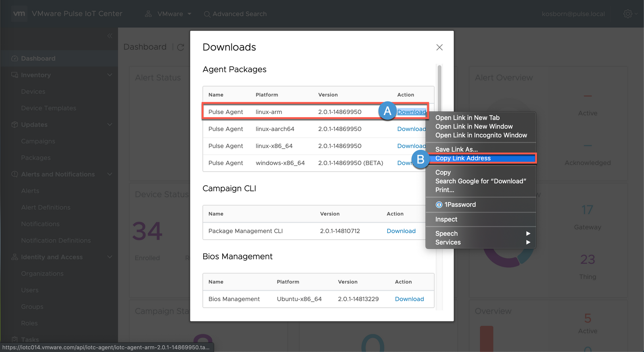Click the Advanced Search magnifier icon
Image resolution: width=644 pixels, height=352 pixels.
point(207,14)
